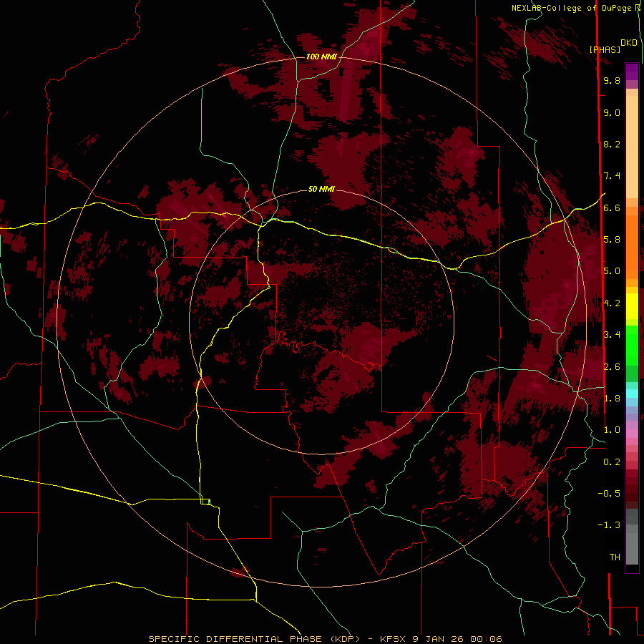Click the TH threshold label on the legend
This screenshot has height=644, width=644.
coord(615,557)
